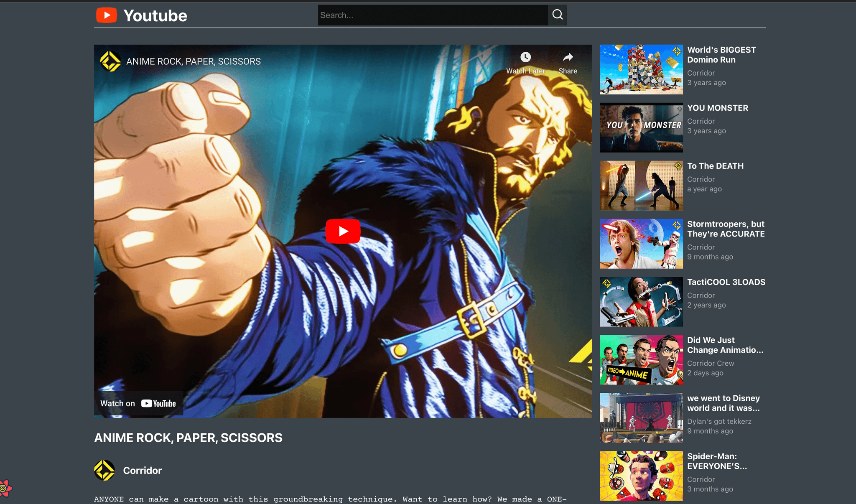This screenshot has height=504, width=856.
Task: Click the search magnifier icon
Action: point(558,15)
